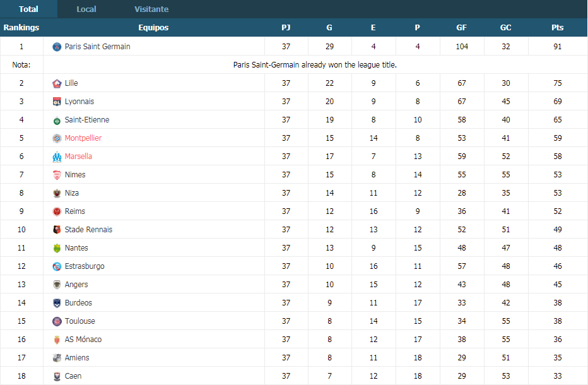588x385 pixels.
Task: Click the Lille club logo
Action: [57, 83]
